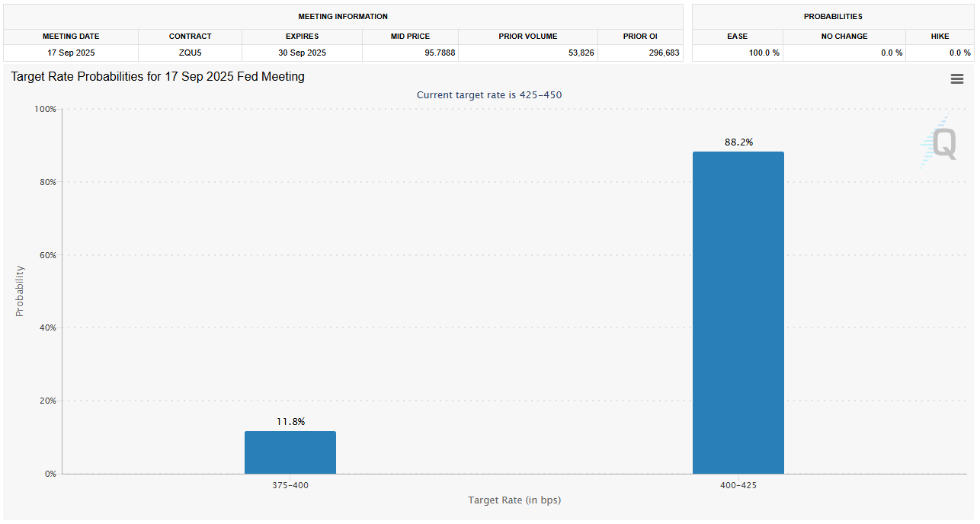Click the 375-400 axis label

pyautogui.click(x=290, y=485)
